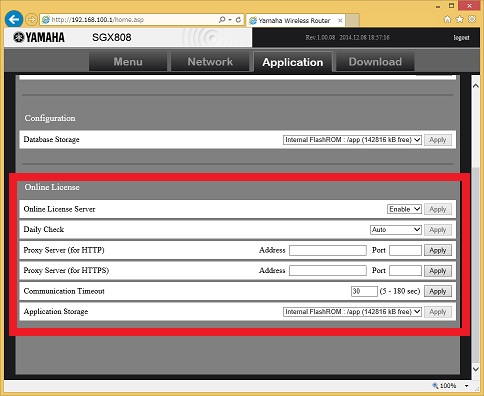Click the scrollbar up arrow
484x396 pixels.
coord(476,86)
